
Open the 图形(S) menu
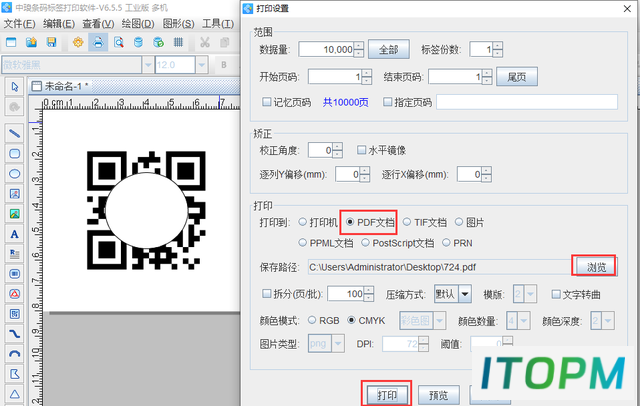point(178,24)
